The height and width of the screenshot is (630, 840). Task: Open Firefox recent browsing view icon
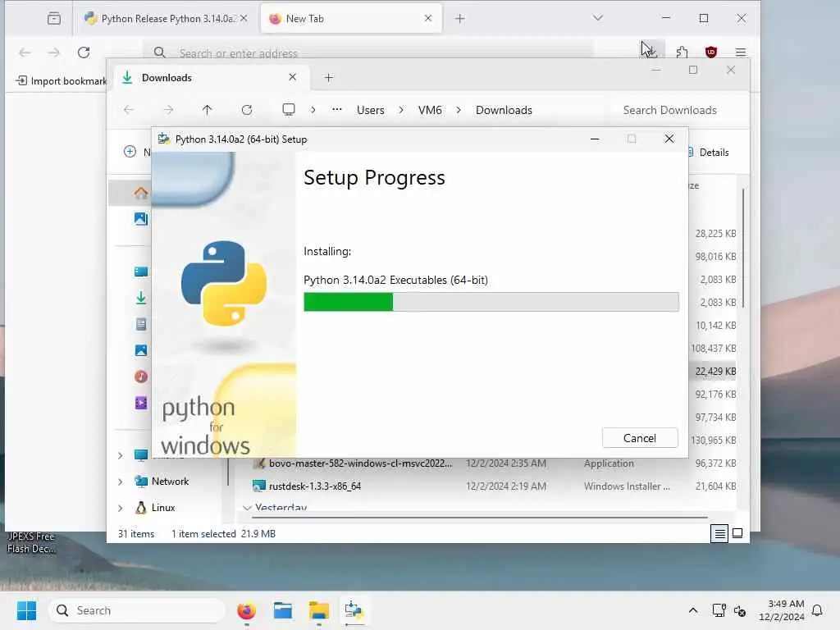tap(54, 18)
